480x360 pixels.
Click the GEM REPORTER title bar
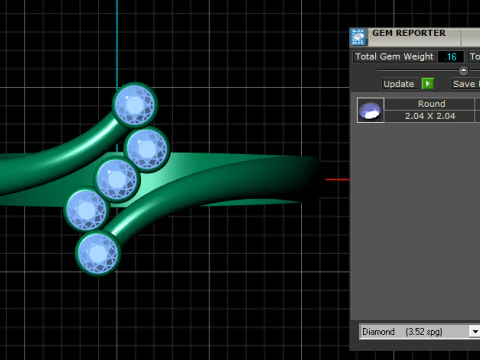(x=414, y=37)
